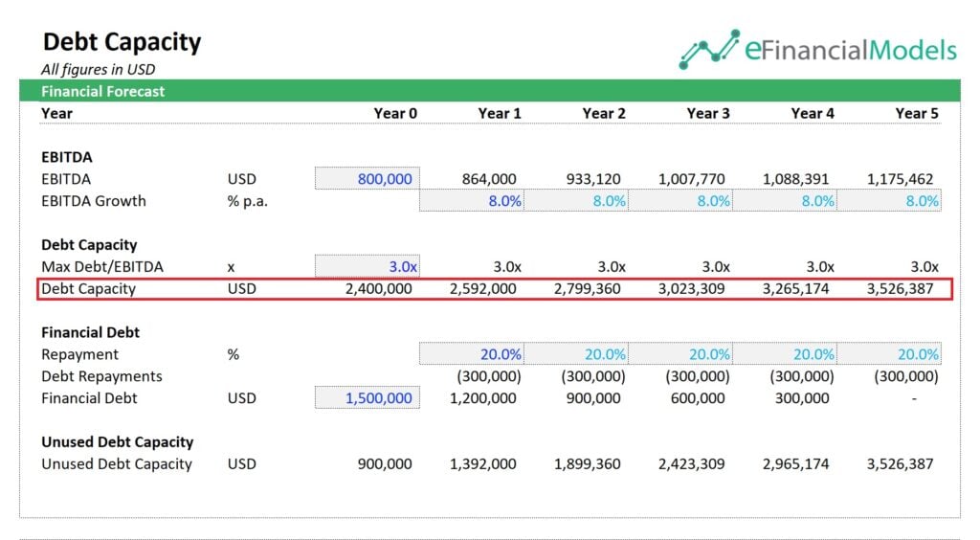Click the eFinancialModels logo

point(817,49)
